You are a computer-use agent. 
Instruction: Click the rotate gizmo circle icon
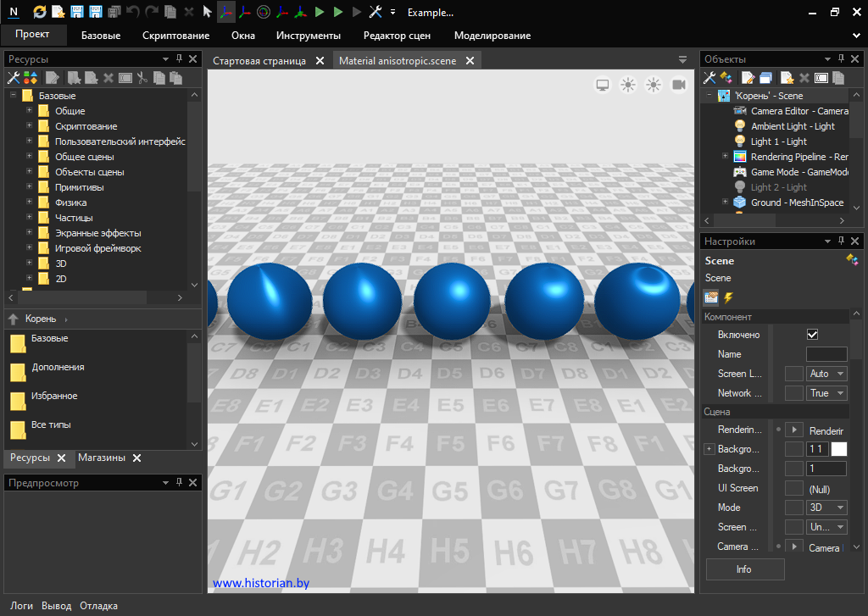263,12
